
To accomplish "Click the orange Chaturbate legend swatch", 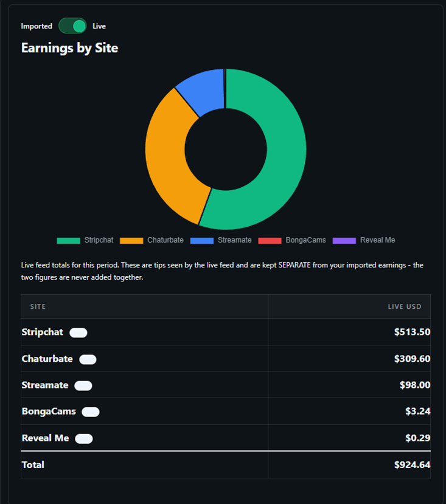I will coord(131,240).
